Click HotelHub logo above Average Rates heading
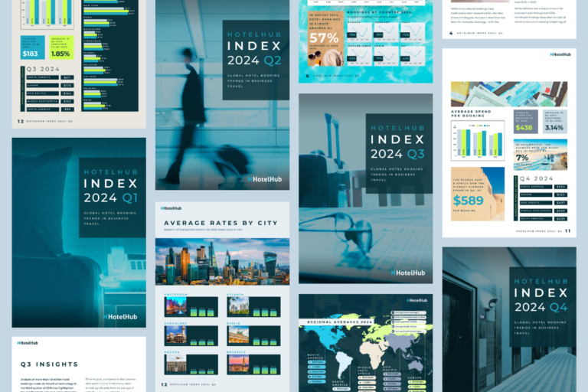The width and height of the screenshot is (588, 392). (171, 208)
